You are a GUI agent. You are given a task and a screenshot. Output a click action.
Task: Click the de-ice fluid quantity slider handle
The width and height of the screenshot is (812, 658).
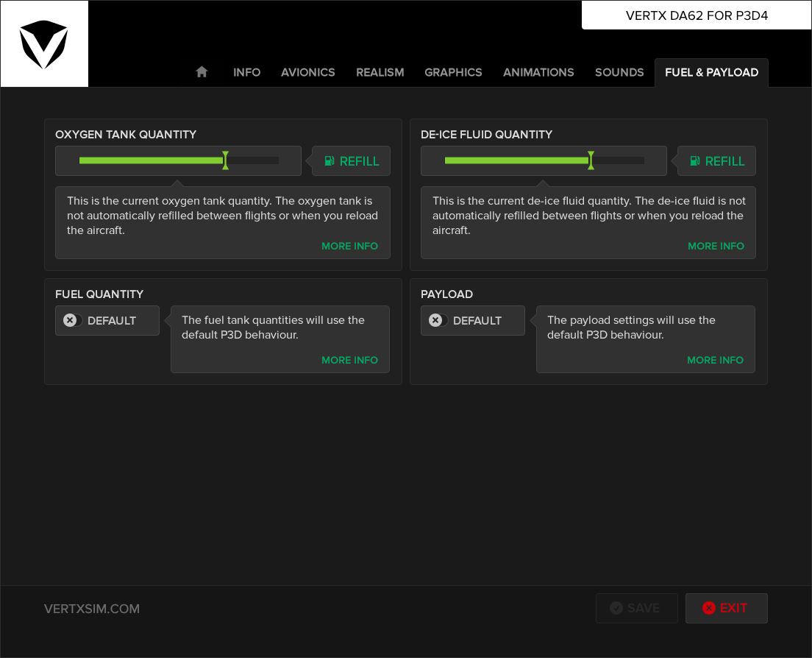(x=591, y=160)
